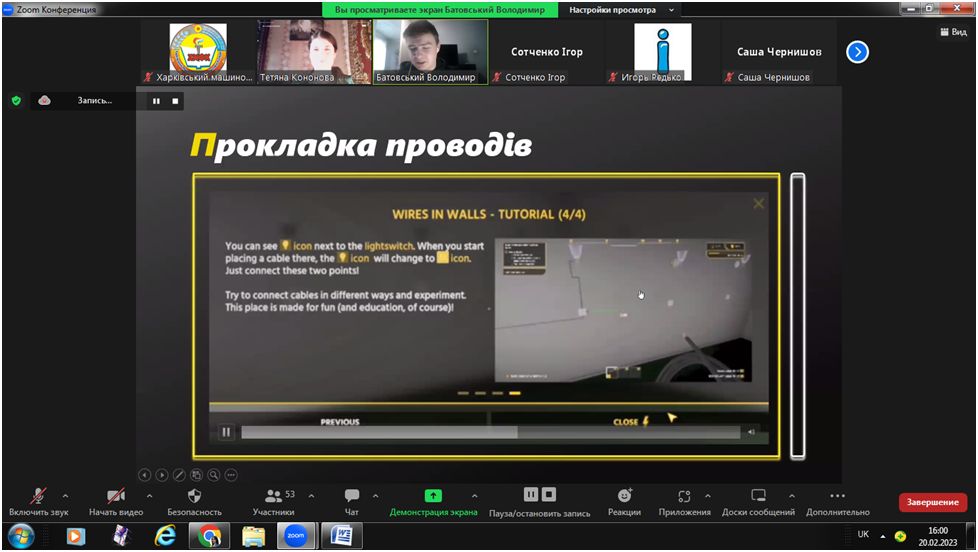Open More options (Дополнительно) dots
Viewport: 978px width, 552px height.
pyautogui.click(x=838, y=496)
